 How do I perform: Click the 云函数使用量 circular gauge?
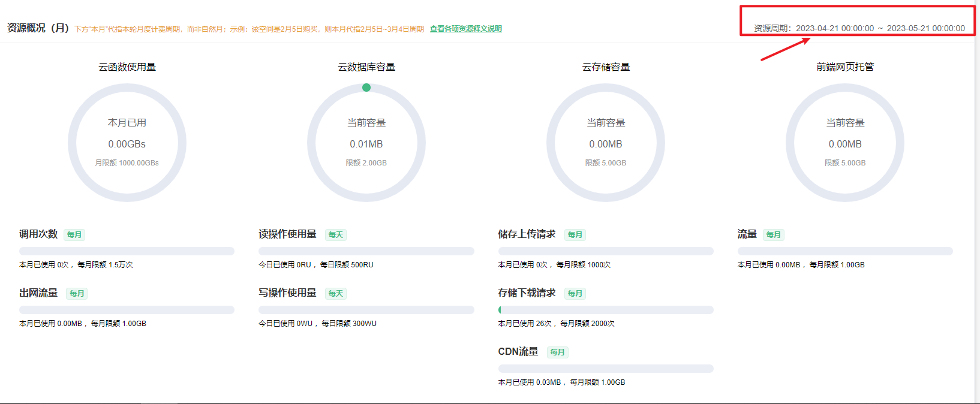click(127, 143)
